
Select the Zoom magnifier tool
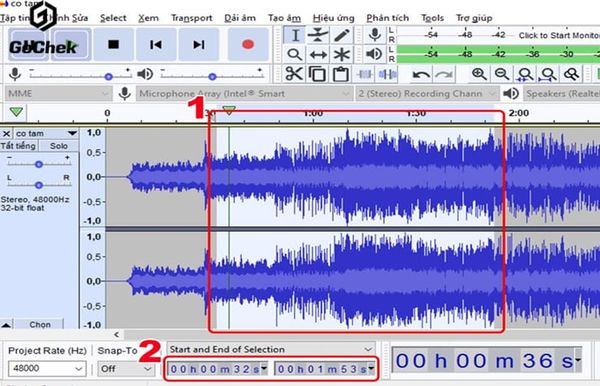[x=295, y=55]
